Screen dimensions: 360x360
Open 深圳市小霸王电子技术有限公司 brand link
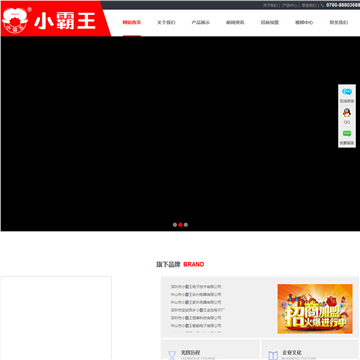click(196, 287)
